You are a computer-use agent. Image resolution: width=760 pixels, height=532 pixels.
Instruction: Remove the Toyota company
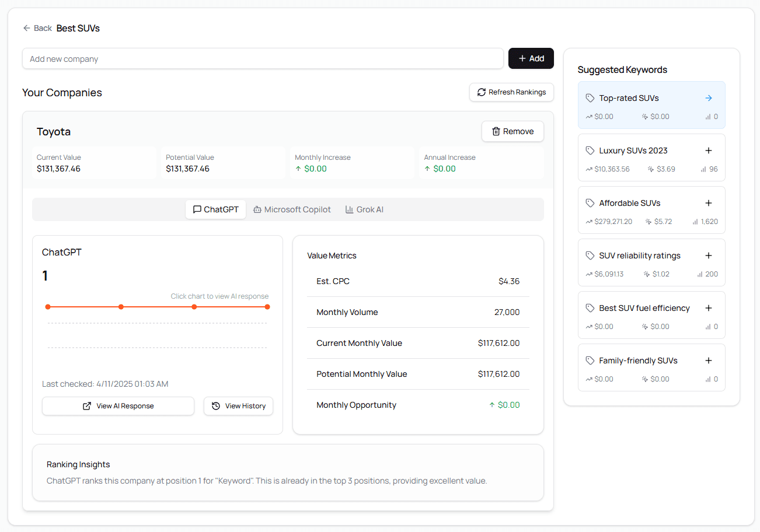(513, 131)
